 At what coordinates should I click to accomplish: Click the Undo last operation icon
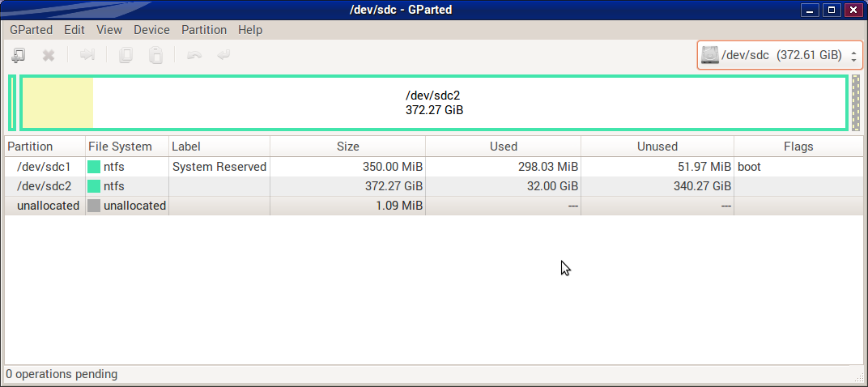(194, 55)
